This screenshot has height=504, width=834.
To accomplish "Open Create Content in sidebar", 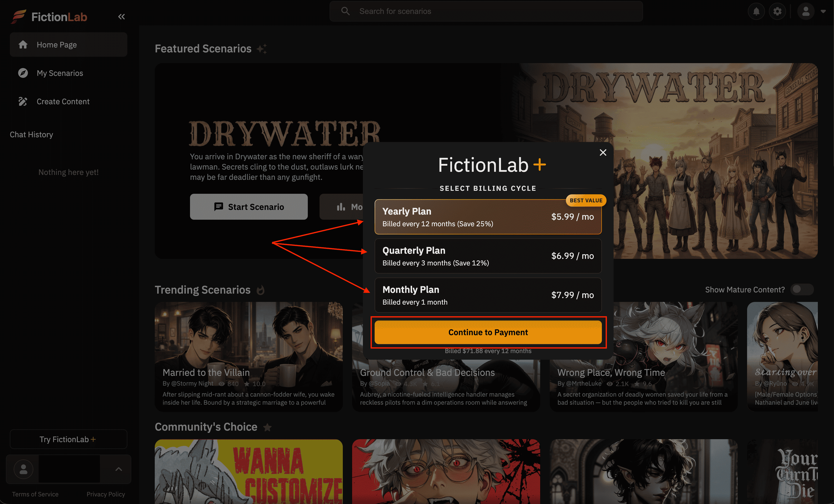I will point(63,102).
